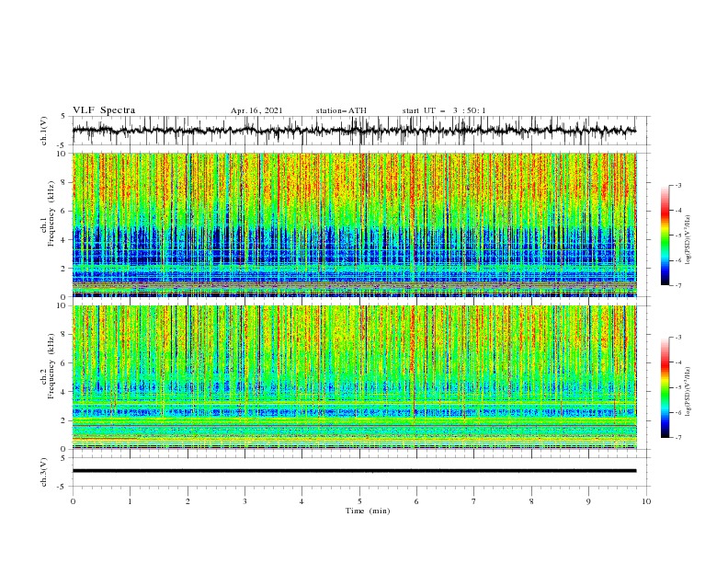Select the "Apr. 16, 2021" date label
This screenshot has height=563, width=728.
tap(256, 110)
